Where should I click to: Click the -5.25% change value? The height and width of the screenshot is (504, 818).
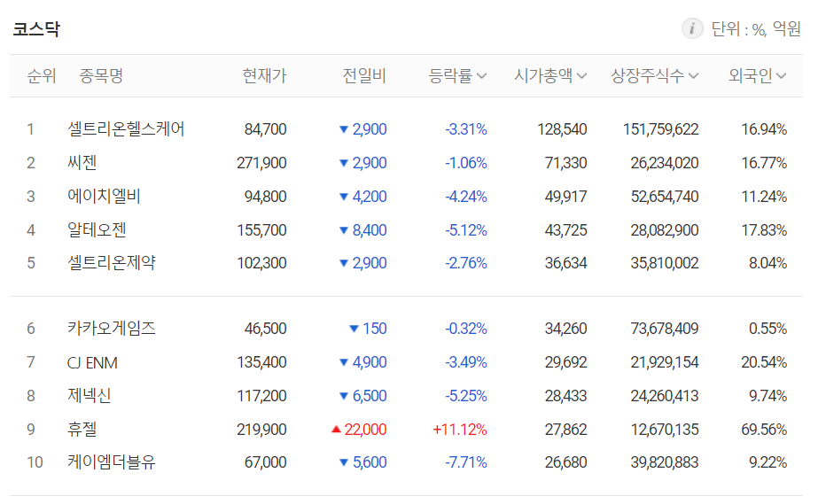click(466, 396)
